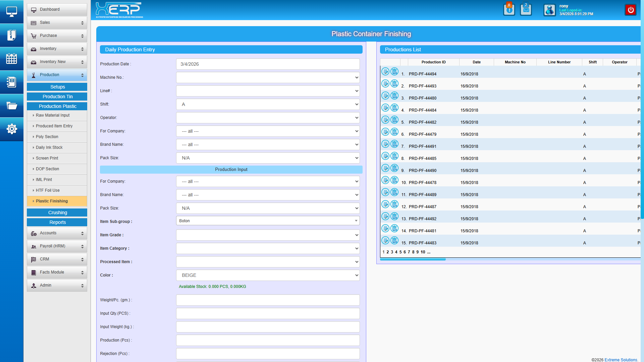Expand the Item Sub-group Boton combo box
This screenshot has height=362, width=644.
click(x=268, y=221)
